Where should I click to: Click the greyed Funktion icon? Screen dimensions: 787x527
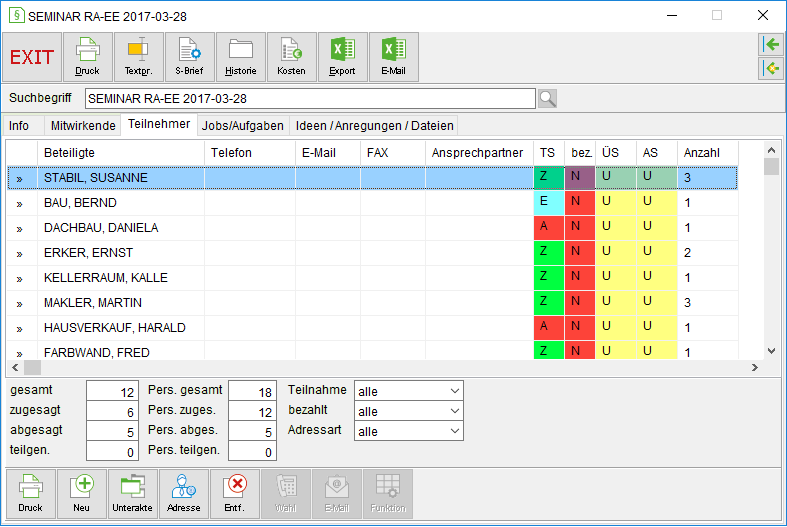[388, 494]
